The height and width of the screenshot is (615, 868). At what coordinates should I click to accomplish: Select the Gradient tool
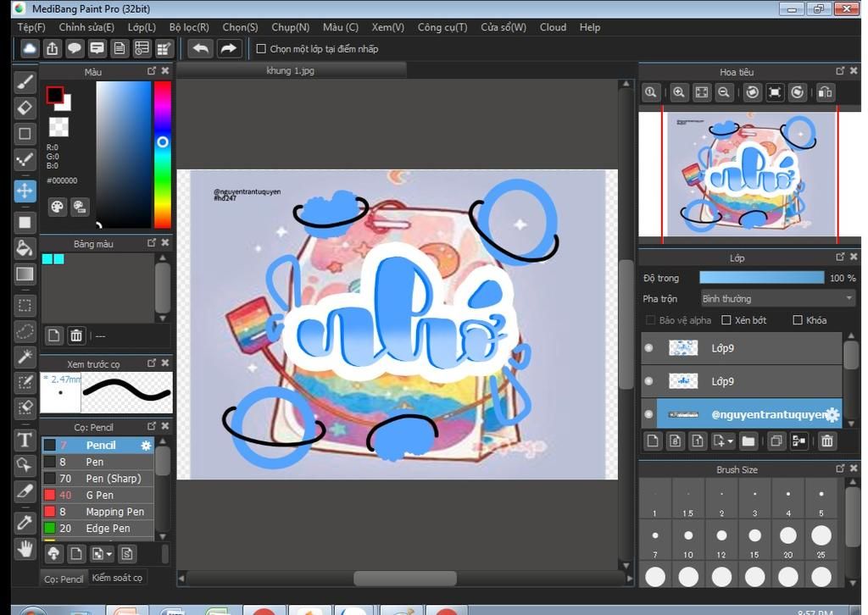[x=25, y=274]
